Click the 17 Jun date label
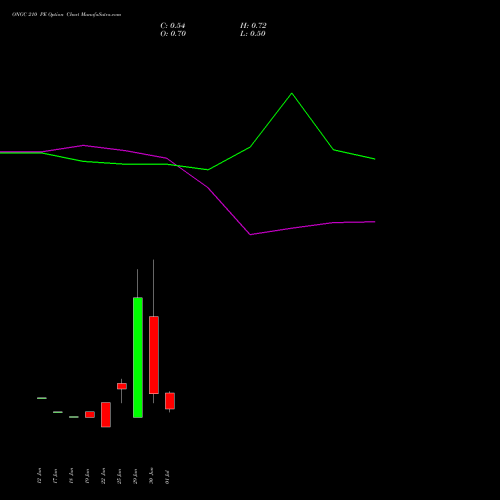The image size is (500, 500). 55,476
